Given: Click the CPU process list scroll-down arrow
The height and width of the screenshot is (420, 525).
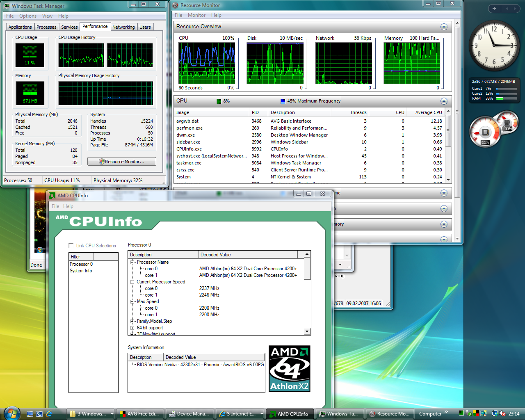Looking at the screenshot, I should pyautogui.click(x=448, y=180).
